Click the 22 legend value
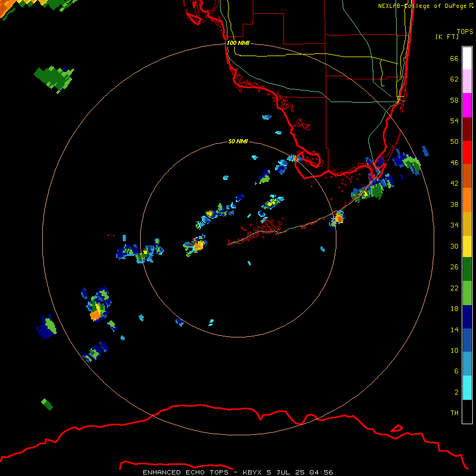This screenshot has height=476, width=476. [x=454, y=288]
